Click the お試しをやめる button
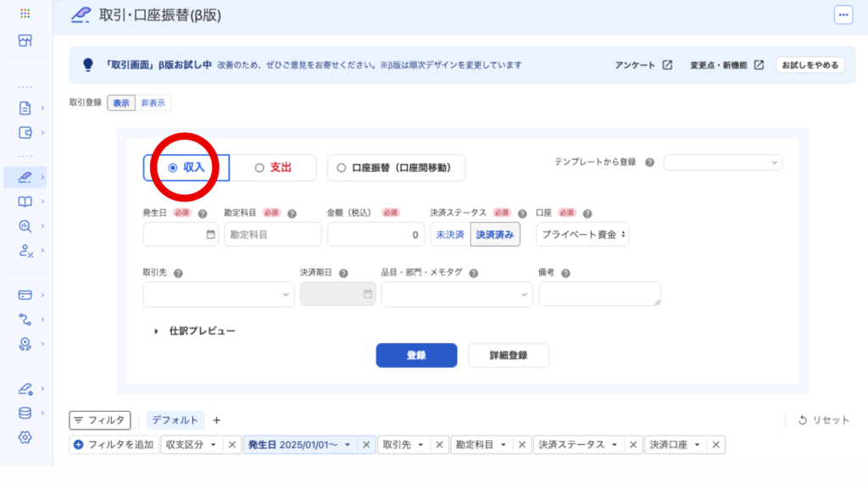Image resolution: width=868 pixels, height=488 pixels. click(x=810, y=65)
